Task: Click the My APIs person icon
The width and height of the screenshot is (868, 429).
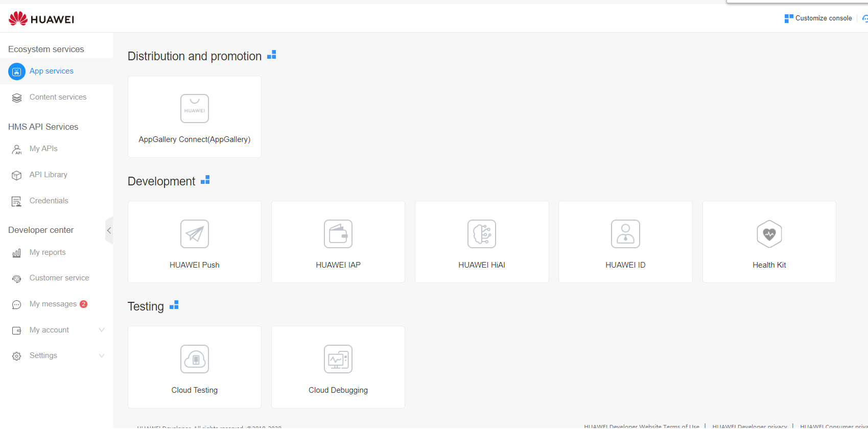Action: (17, 149)
